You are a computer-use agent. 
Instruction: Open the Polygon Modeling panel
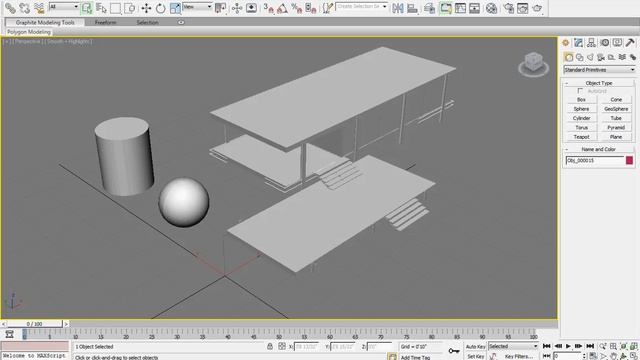tap(29, 32)
